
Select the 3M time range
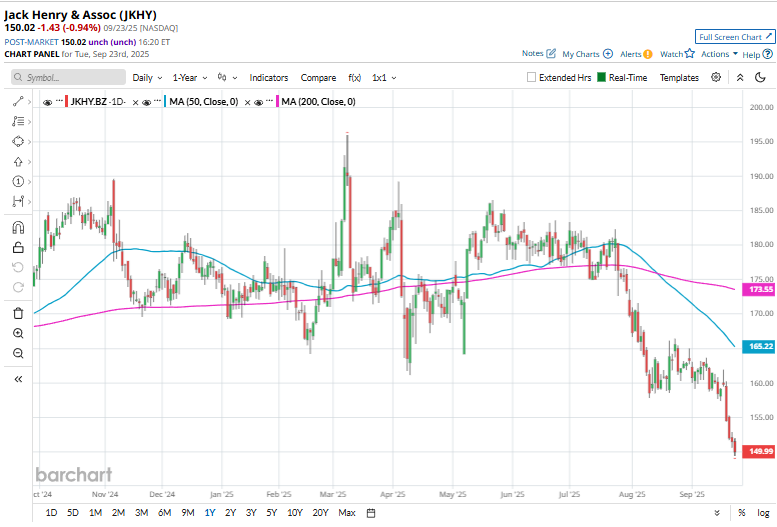coord(141,513)
